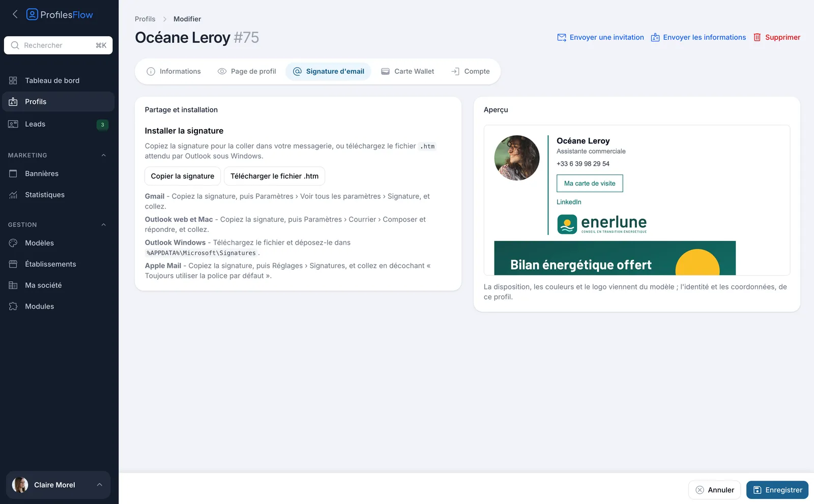Screen dimensions: 814x504
Task: Click the Modules puzzle icon
Action: pyautogui.click(x=13, y=306)
